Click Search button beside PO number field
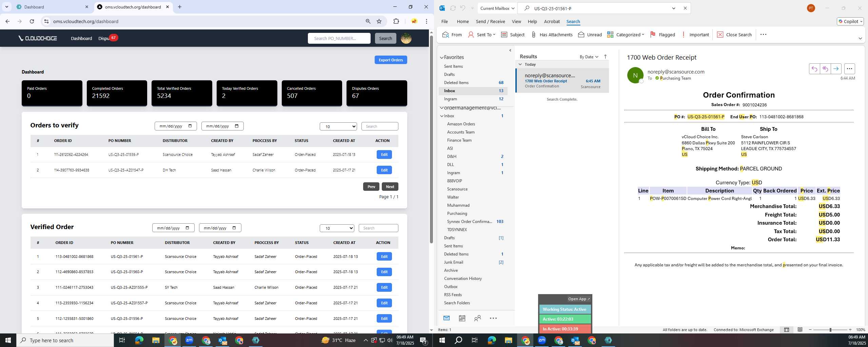The width and height of the screenshot is (868, 347). (x=385, y=38)
